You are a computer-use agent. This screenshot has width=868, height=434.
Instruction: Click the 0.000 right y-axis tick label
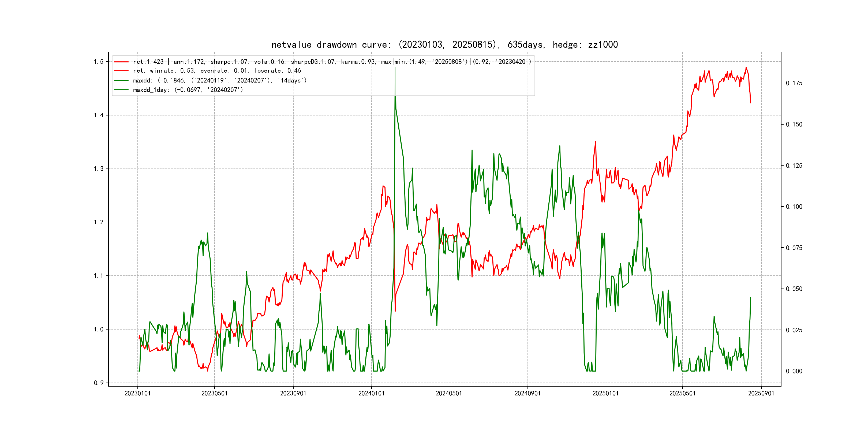pyautogui.click(x=794, y=371)
